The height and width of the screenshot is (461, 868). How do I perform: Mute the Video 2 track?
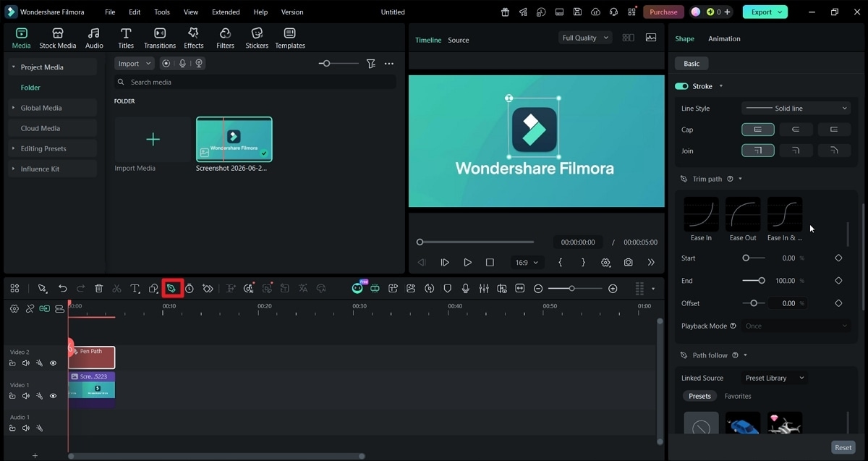coord(26,363)
